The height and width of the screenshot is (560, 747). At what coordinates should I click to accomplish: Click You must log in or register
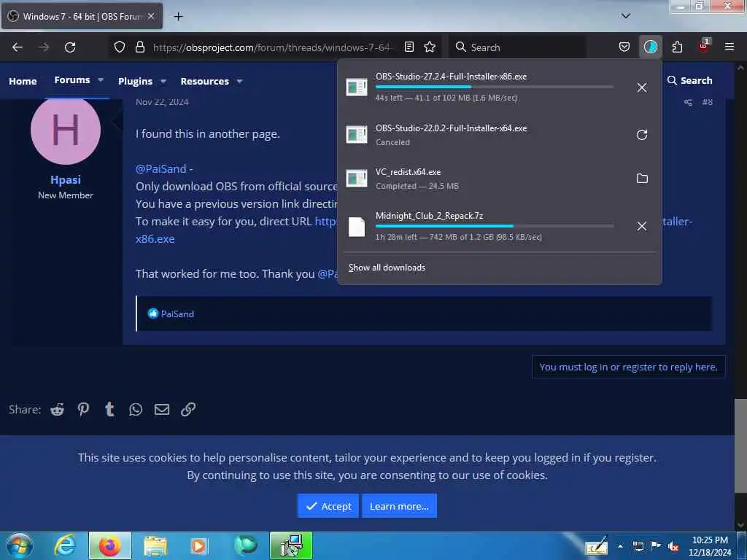(628, 367)
